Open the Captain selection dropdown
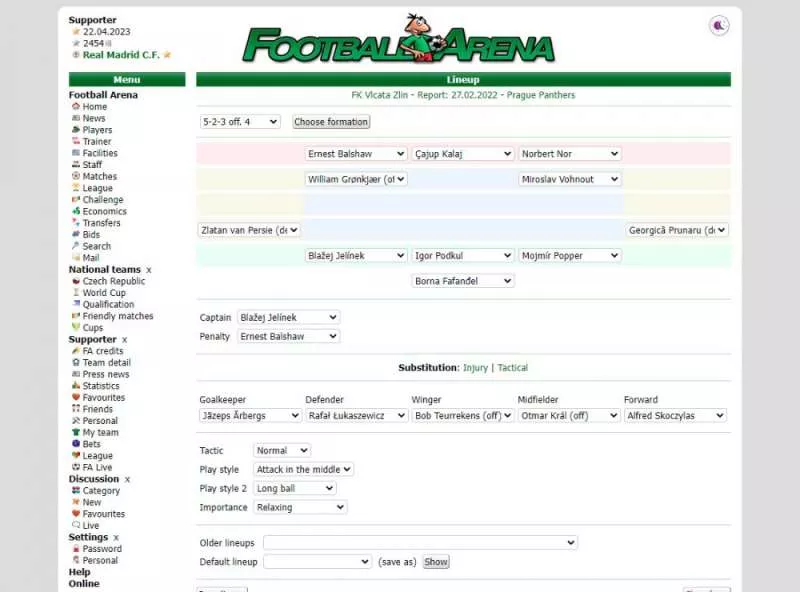Screen dimensions: 800x592 pyautogui.click(x=289, y=317)
